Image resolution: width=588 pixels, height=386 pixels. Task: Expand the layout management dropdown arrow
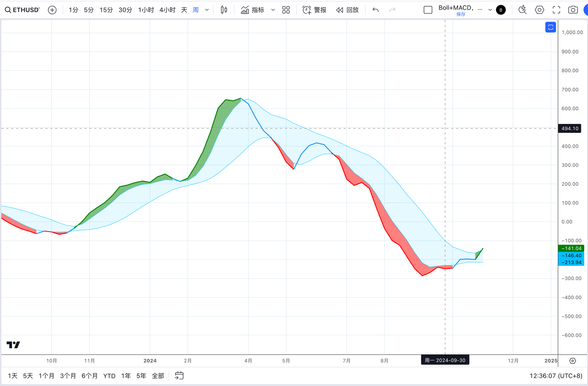point(490,10)
